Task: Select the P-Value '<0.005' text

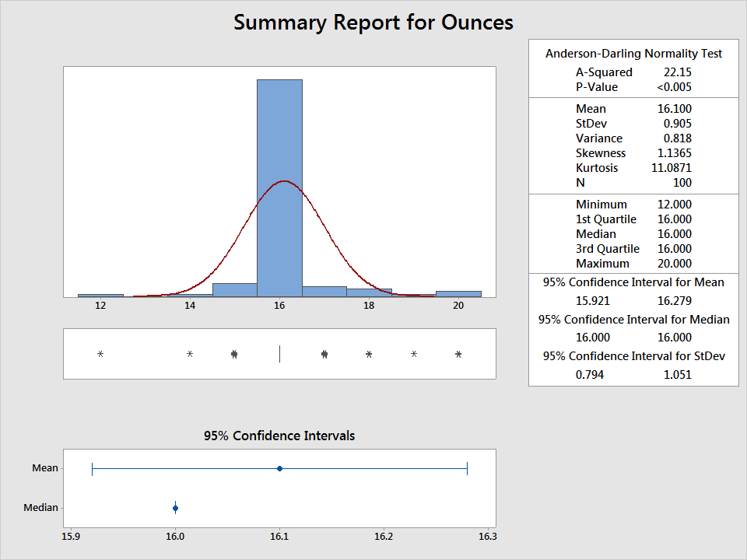Action: click(x=674, y=87)
